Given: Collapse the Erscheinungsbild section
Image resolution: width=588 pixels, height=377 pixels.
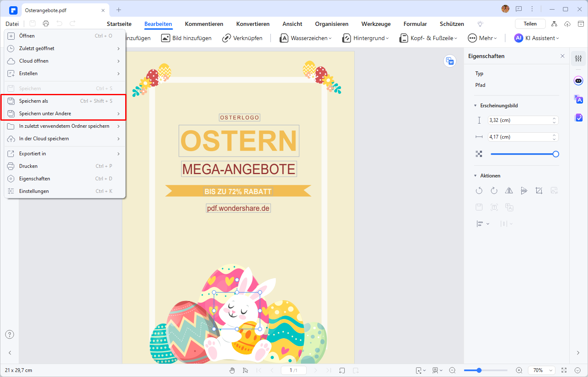Looking at the screenshot, I should coord(475,106).
